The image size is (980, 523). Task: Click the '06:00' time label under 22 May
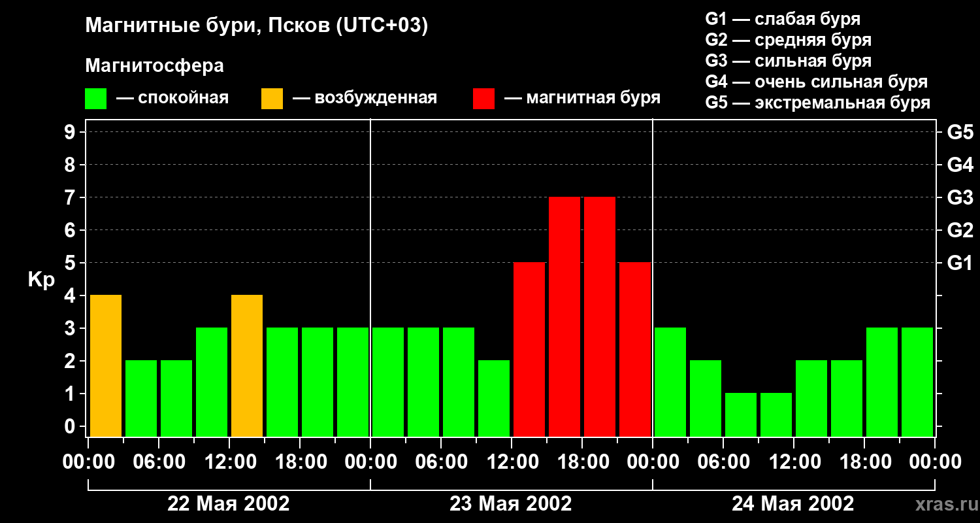(x=159, y=462)
